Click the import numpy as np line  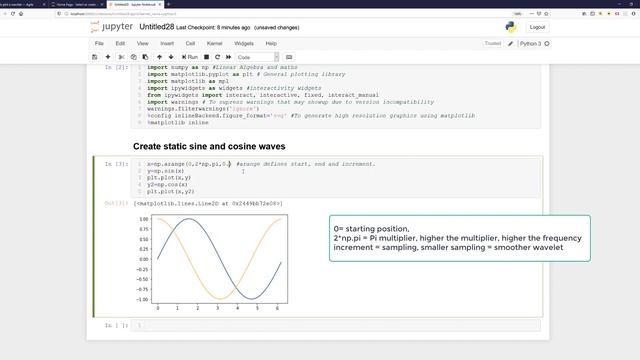[222, 67]
